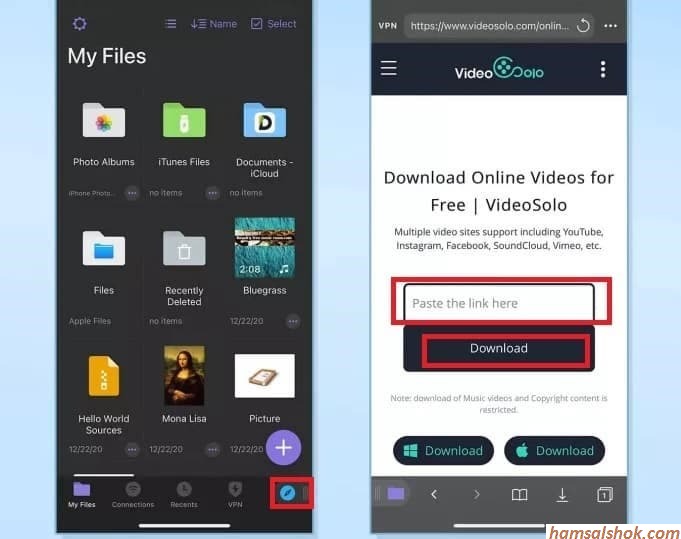Open the Bluegrass audio thumbnail
Image resolution: width=681 pixels, height=539 pixels.
[x=264, y=248]
